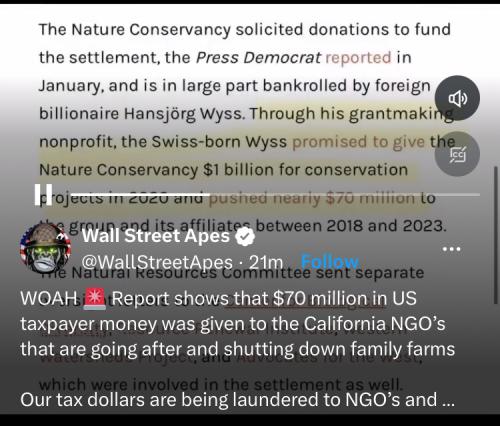Open the Wall Street Apes display name

(156, 236)
